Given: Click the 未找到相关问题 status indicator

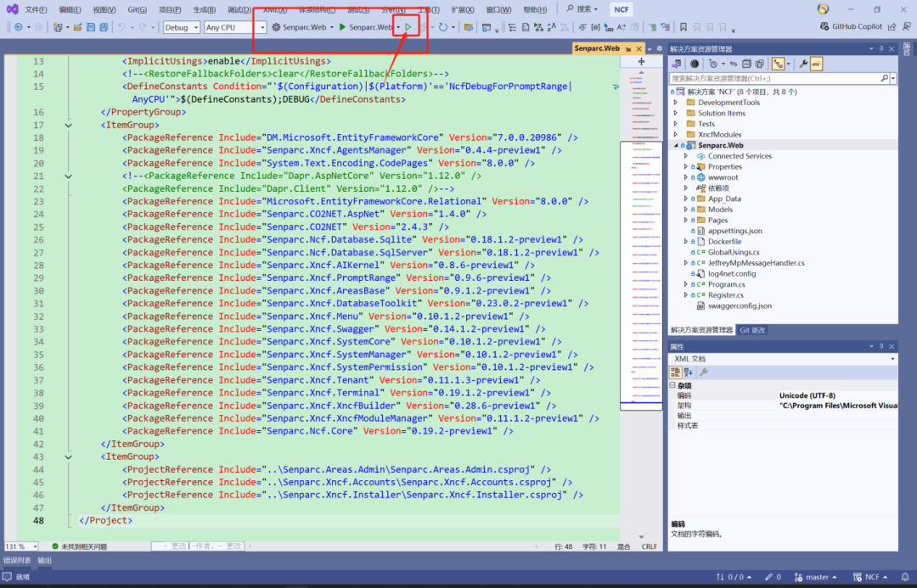Looking at the screenshot, I should (x=80, y=546).
